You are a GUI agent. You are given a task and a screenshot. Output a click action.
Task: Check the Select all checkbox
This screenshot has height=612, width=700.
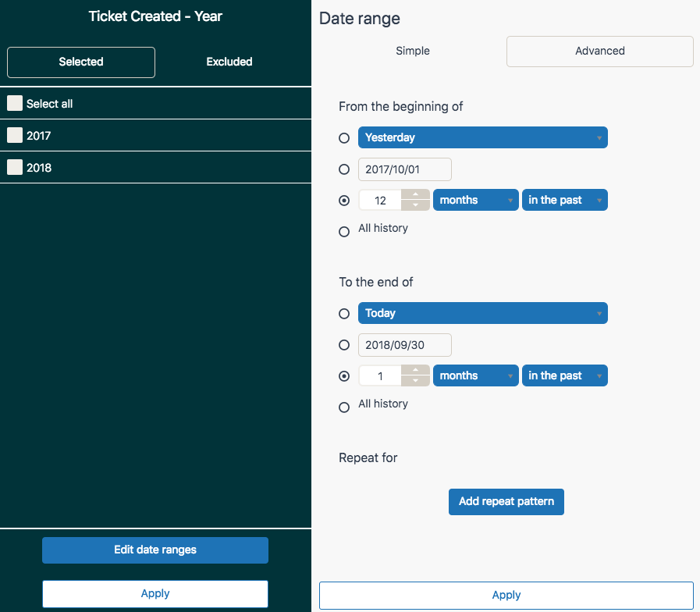click(14, 102)
